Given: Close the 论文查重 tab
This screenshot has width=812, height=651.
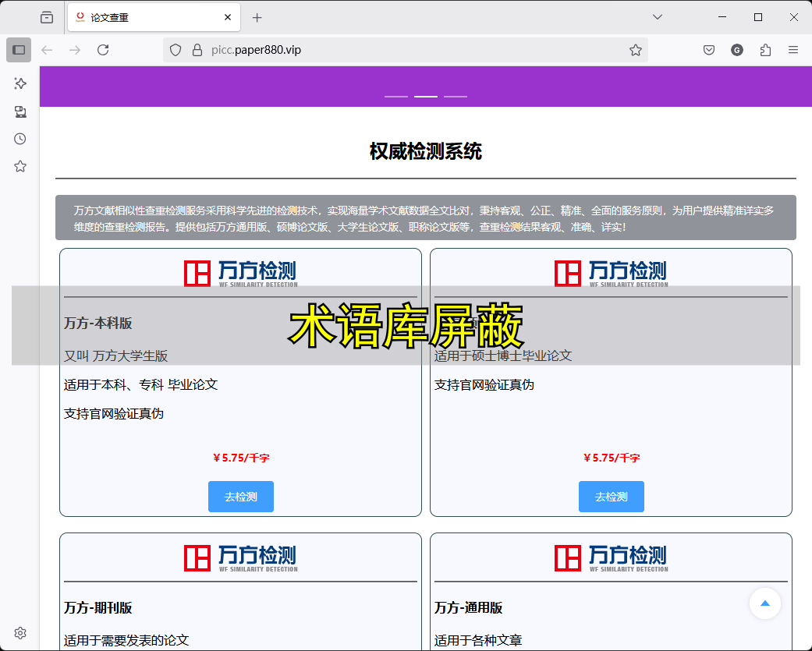Looking at the screenshot, I should click(x=227, y=18).
